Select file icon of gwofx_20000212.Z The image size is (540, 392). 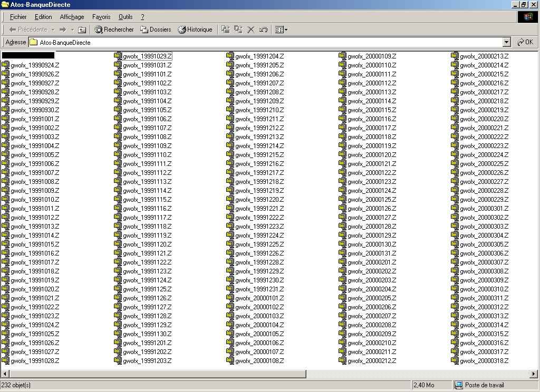tap(342, 360)
